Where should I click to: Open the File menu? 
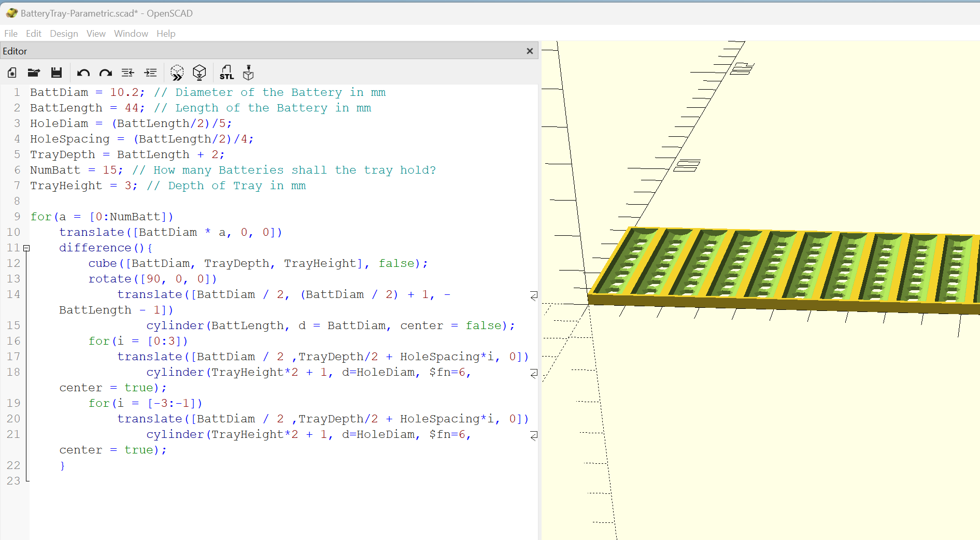(11, 34)
